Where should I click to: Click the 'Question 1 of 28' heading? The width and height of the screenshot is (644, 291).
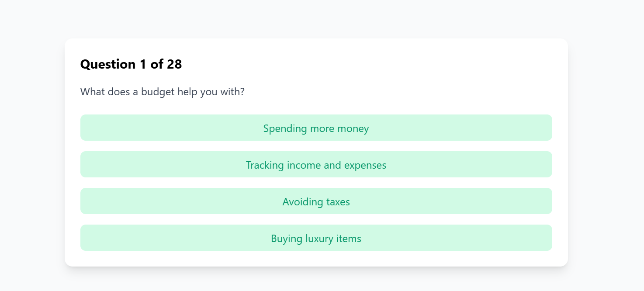click(x=131, y=64)
